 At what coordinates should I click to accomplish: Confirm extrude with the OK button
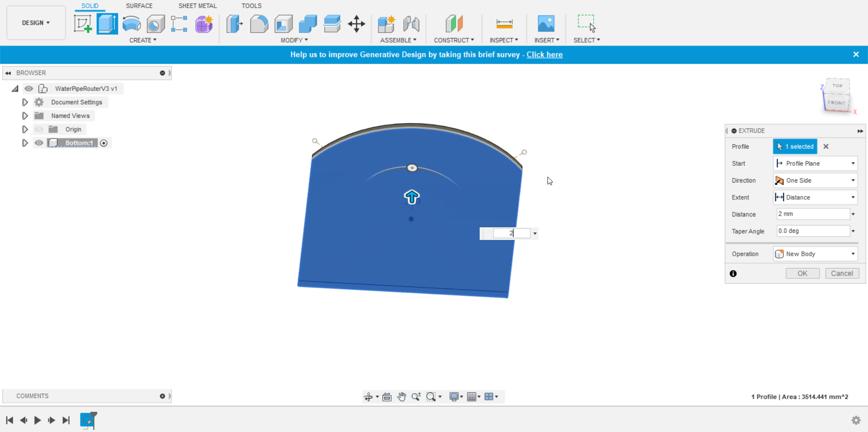tap(802, 273)
